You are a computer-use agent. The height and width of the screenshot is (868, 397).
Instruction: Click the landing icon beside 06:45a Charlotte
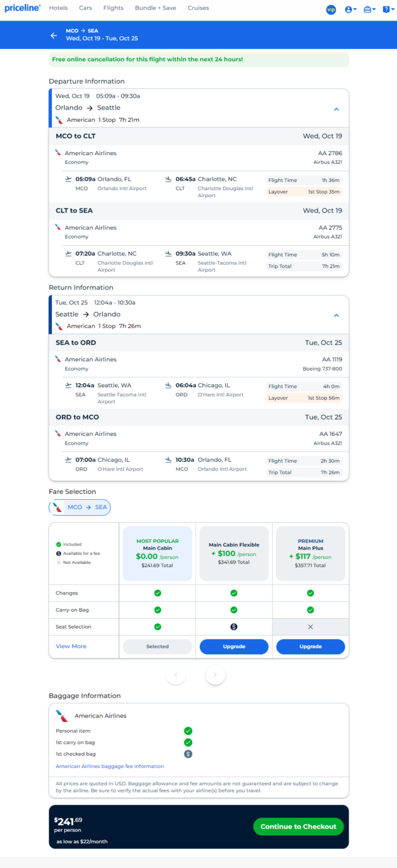click(168, 179)
